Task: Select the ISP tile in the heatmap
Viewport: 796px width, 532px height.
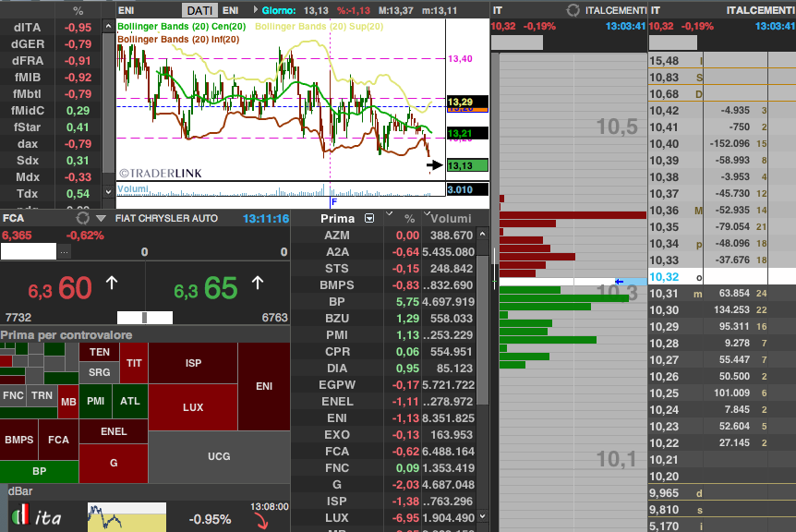Action: [193, 363]
